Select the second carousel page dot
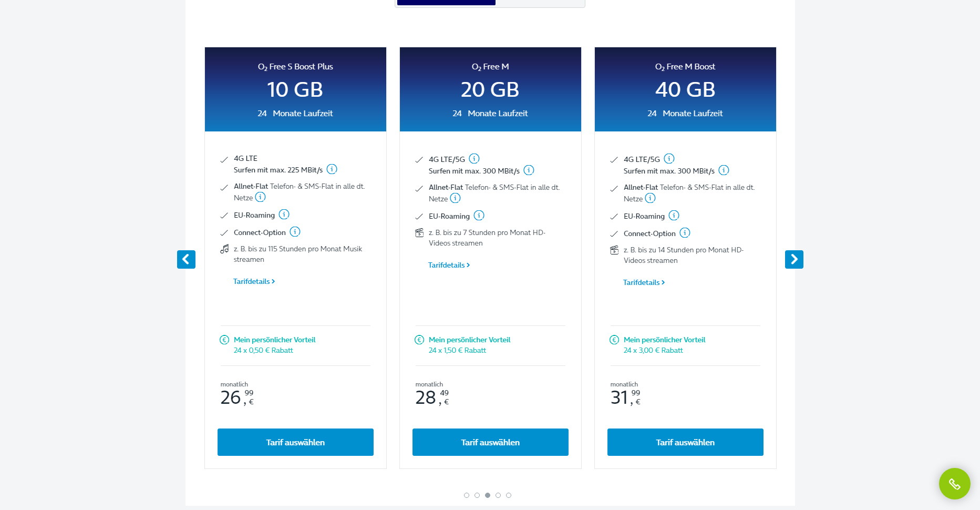The width and height of the screenshot is (980, 510). click(477, 495)
